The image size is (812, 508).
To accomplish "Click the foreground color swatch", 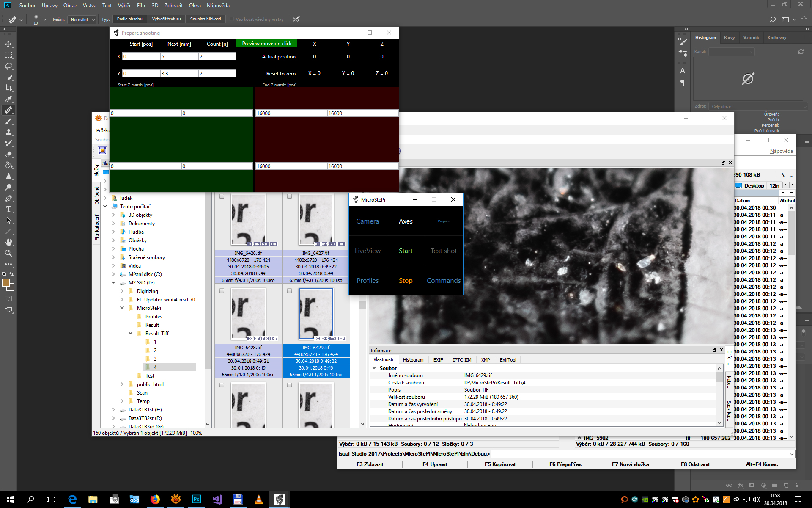I will pyautogui.click(x=6, y=283).
